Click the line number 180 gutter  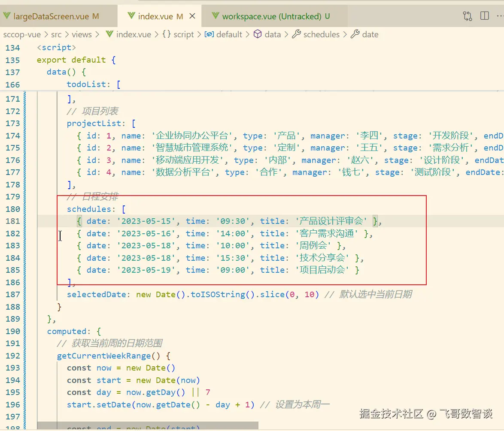13,209
